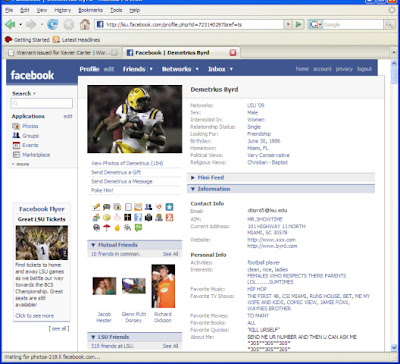Viewport: 400px width, 364px height.
Task: Click the green Go arrow beside address bar
Action: [299, 24]
